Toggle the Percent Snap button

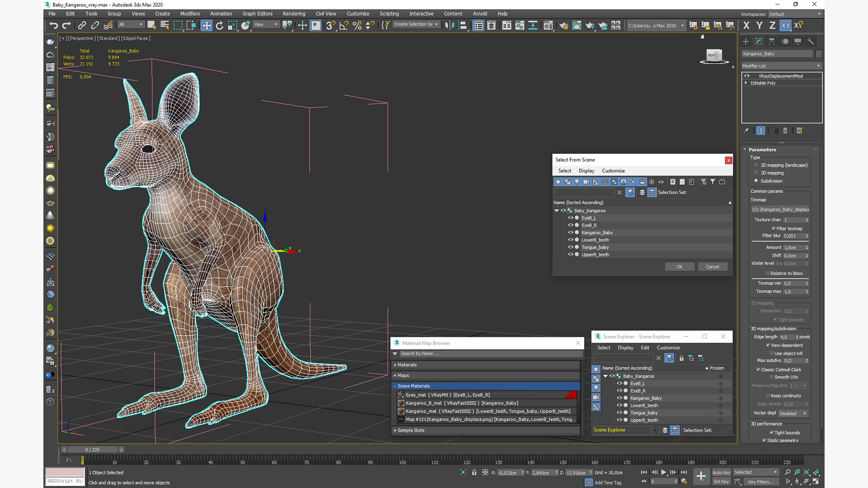coord(357,25)
